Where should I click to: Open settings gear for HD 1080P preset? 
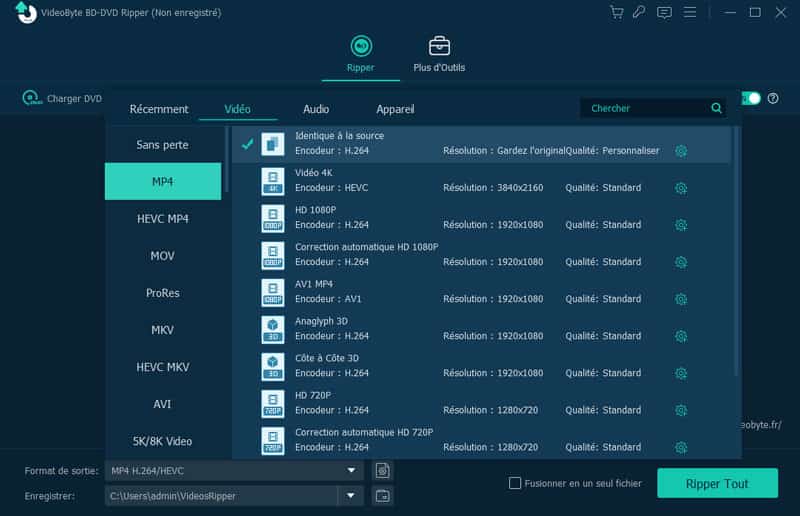tap(681, 225)
